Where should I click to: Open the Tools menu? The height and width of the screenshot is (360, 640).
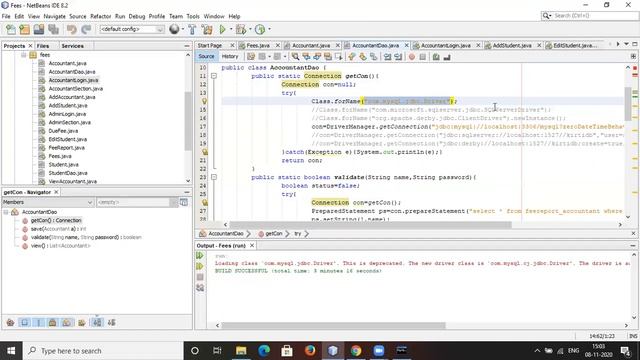(x=193, y=16)
